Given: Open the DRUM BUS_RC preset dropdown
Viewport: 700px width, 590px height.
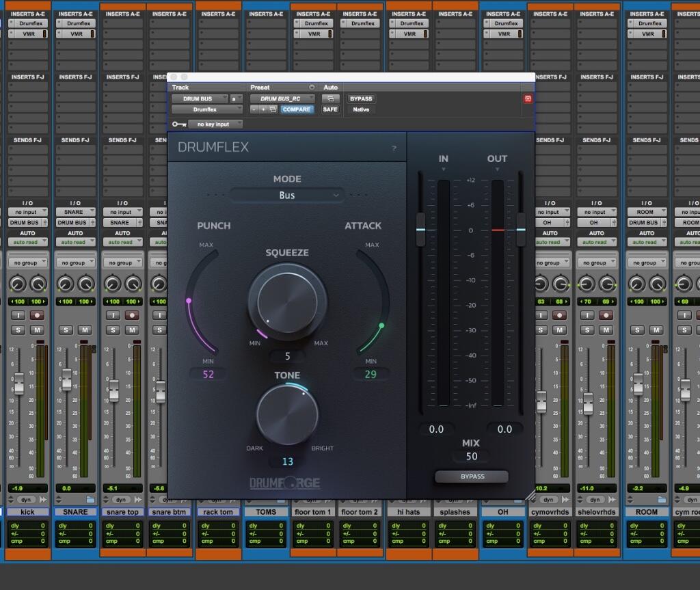Looking at the screenshot, I should [x=282, y=98].
